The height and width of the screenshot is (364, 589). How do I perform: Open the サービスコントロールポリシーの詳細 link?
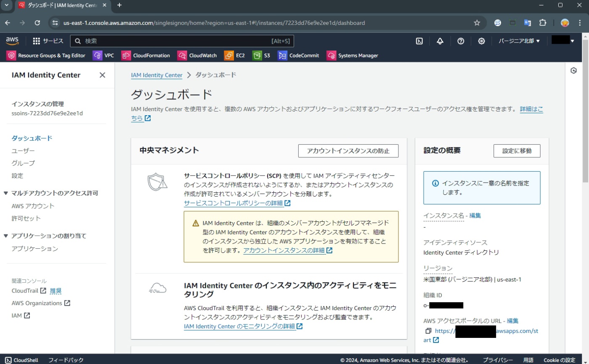(237, 203)
